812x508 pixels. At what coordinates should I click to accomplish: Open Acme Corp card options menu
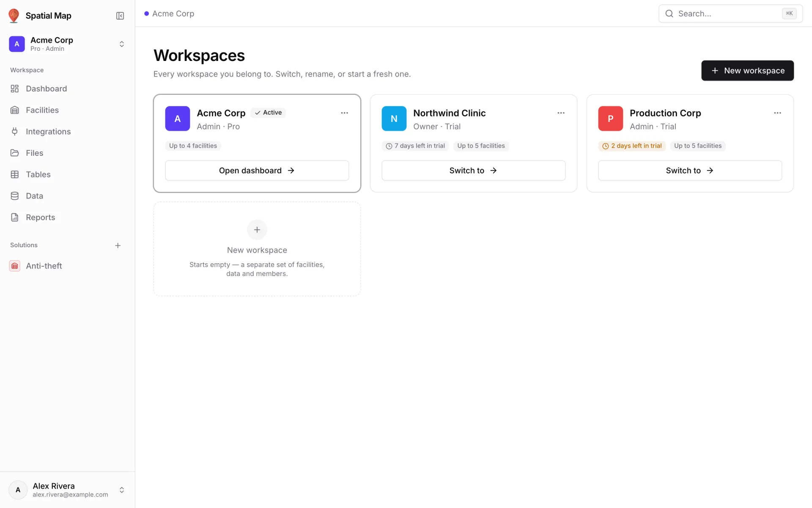tap(345, 113)
